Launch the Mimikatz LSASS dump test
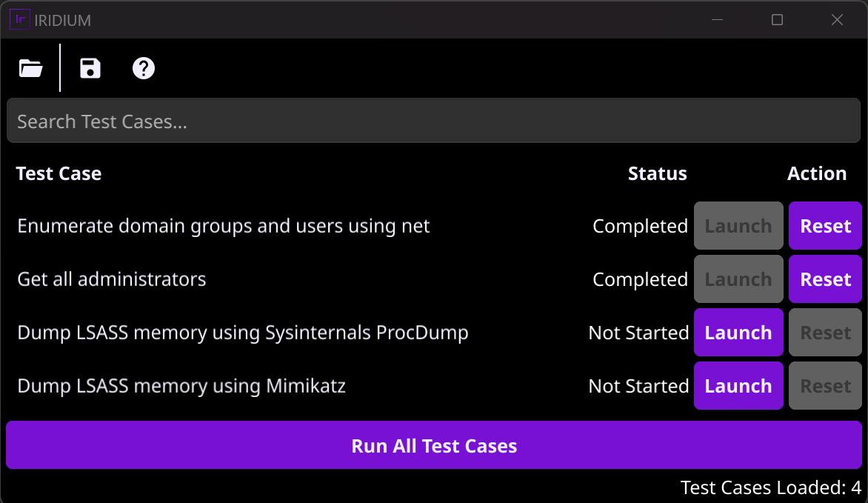This screenshot has height=503, width=868. 738,386
